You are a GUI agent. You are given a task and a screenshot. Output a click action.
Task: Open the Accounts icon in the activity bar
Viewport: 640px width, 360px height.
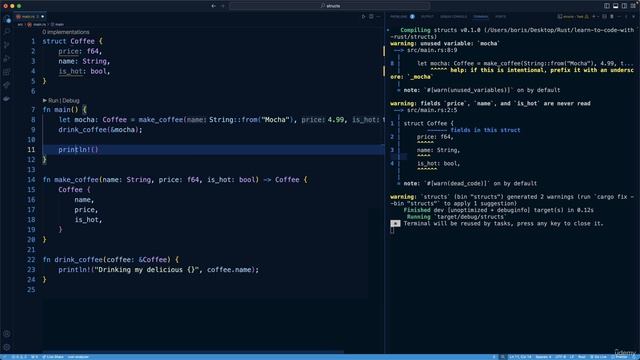click(x=7, y=334)
